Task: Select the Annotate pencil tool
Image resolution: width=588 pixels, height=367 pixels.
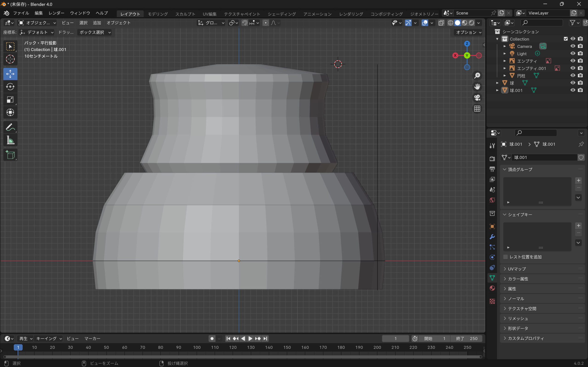Action: 10,127
